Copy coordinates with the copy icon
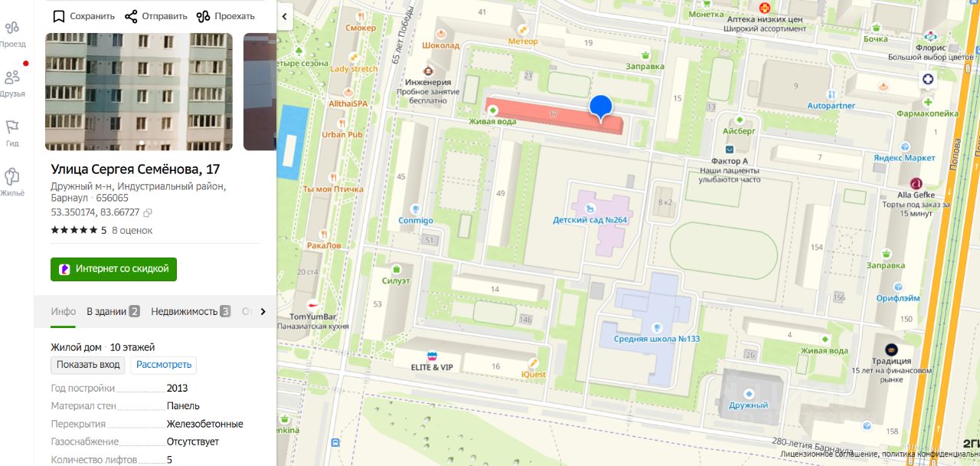Screen dimensions: 980x466 point(148,212)
